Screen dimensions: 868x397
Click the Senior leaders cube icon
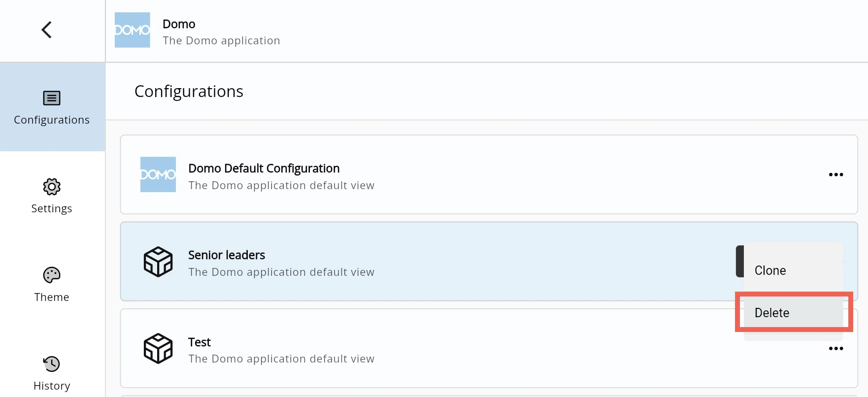coord(158,262)
